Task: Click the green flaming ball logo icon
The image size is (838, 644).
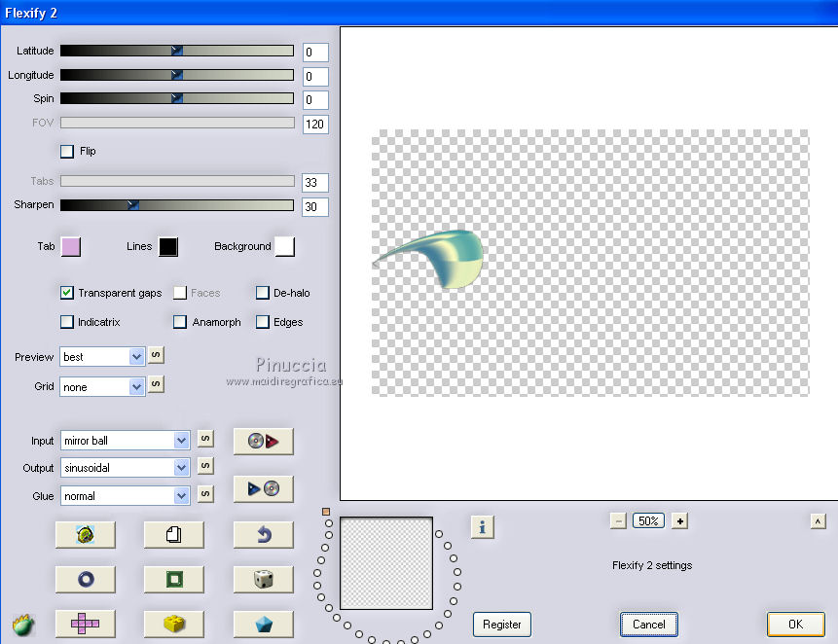Action: tap(23, 625)
